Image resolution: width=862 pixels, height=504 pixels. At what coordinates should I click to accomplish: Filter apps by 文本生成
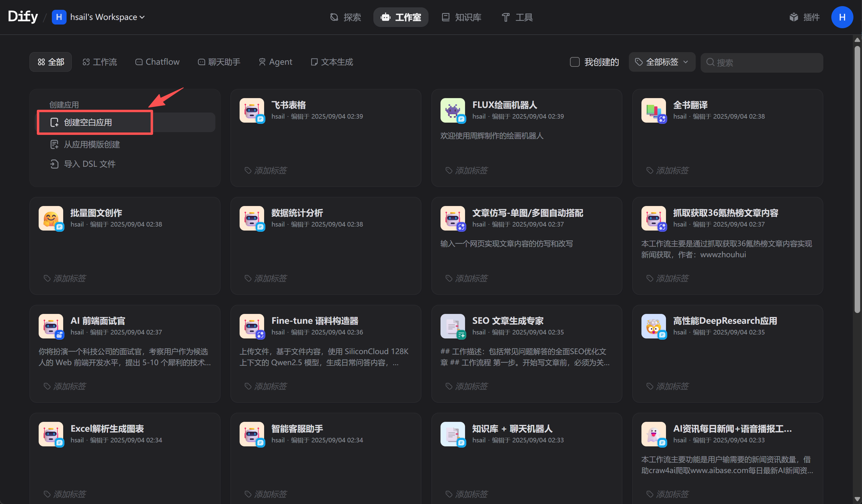pos(332,62)
